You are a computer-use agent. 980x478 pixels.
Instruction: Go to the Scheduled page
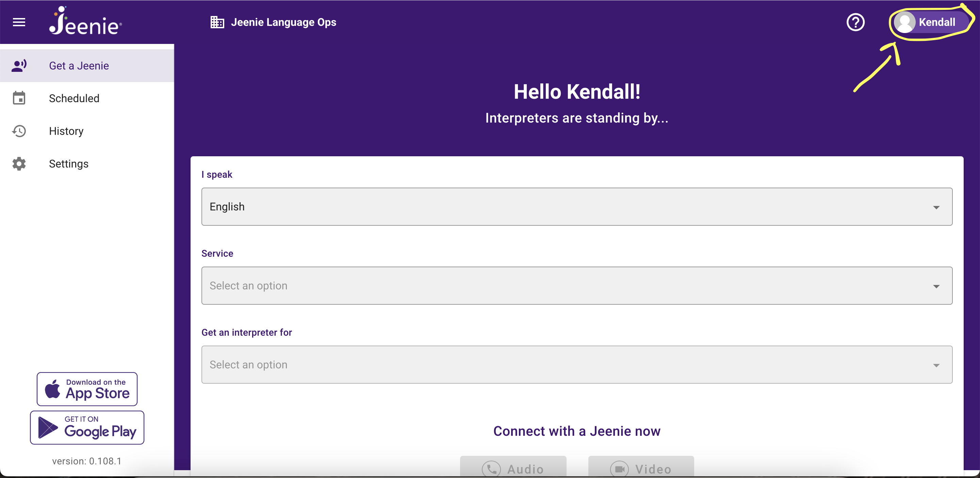pos(87,98)
